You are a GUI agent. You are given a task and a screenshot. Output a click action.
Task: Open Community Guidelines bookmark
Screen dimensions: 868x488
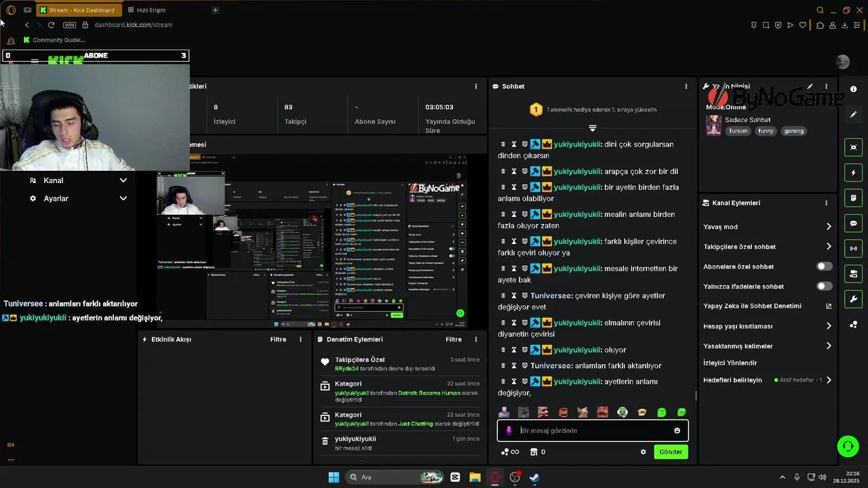point(54,40)
